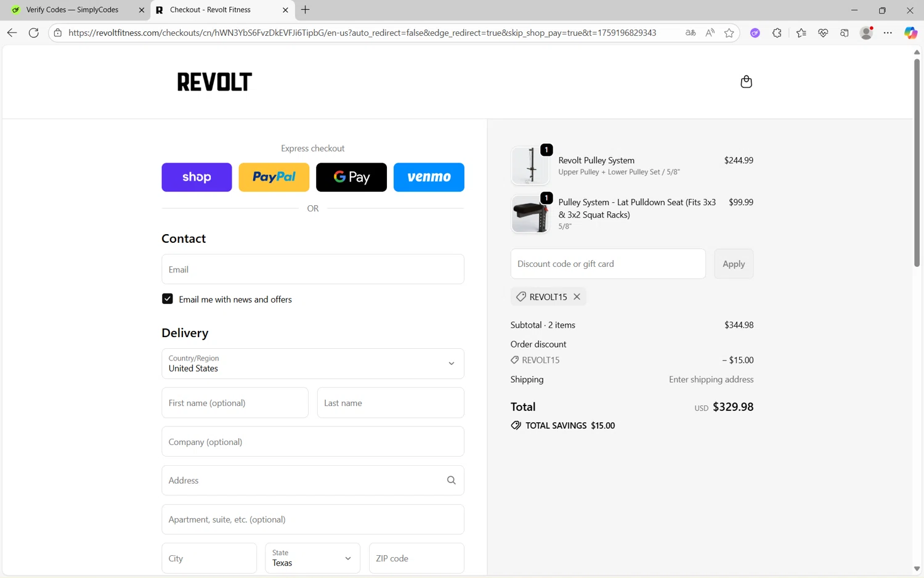This screenshot has height=578, width=924.
Task: Switch to Verify Codes SimplyCodes tab
Action: coord(73,10)
